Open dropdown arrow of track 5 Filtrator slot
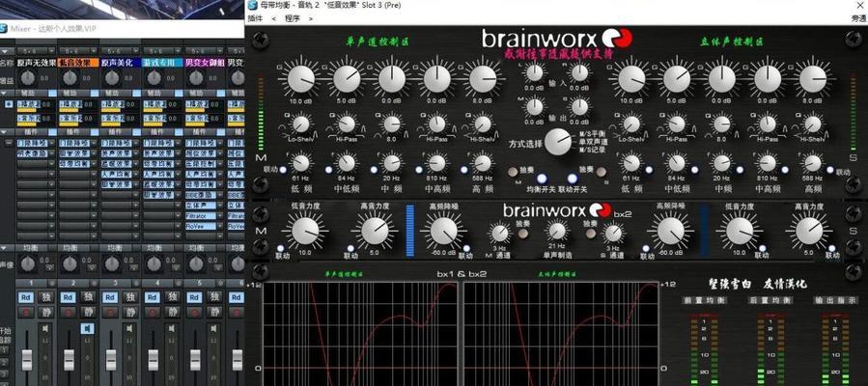 (x=221, y=215)
